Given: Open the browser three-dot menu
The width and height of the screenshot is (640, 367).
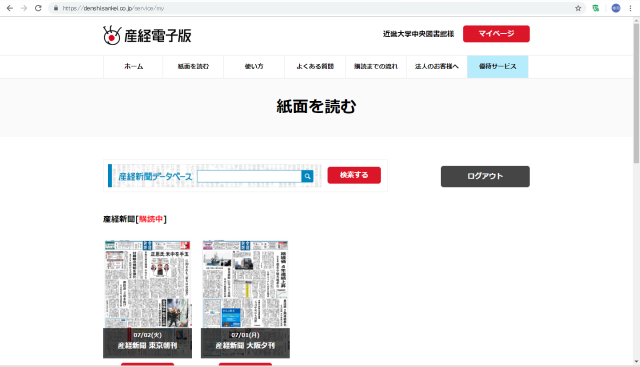Looking at the screenshot, I should pyautogui.click(x=630, y=8).
